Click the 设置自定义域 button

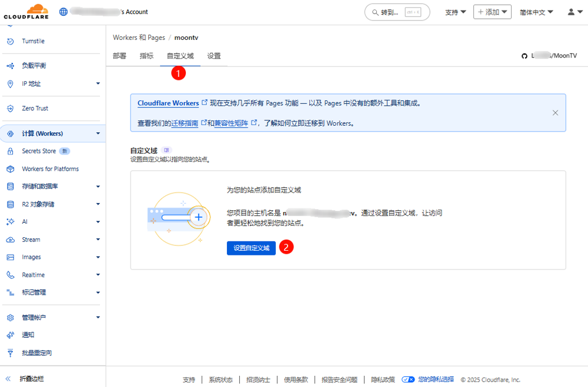[x=251, y=248]
